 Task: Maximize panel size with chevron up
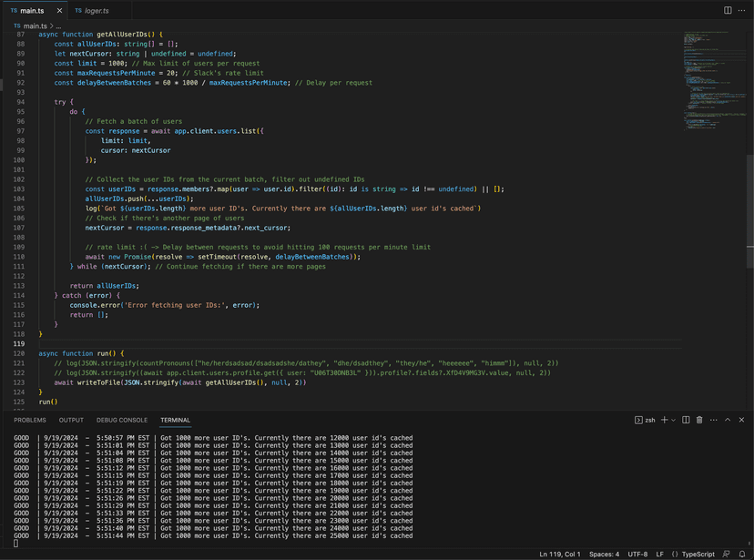(728, 420)
